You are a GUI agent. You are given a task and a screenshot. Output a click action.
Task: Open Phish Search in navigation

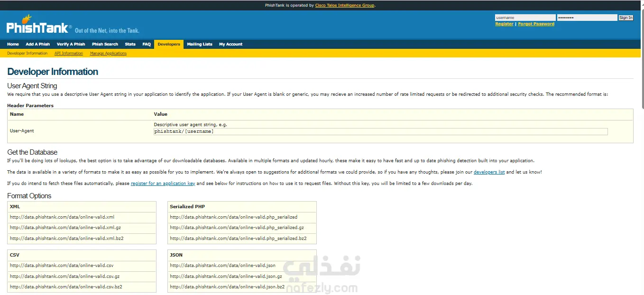105,44
